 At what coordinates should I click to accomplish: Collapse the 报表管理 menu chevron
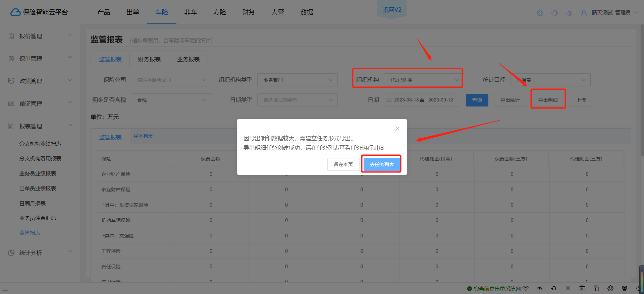pyautogui.click(x=70, y=125)
